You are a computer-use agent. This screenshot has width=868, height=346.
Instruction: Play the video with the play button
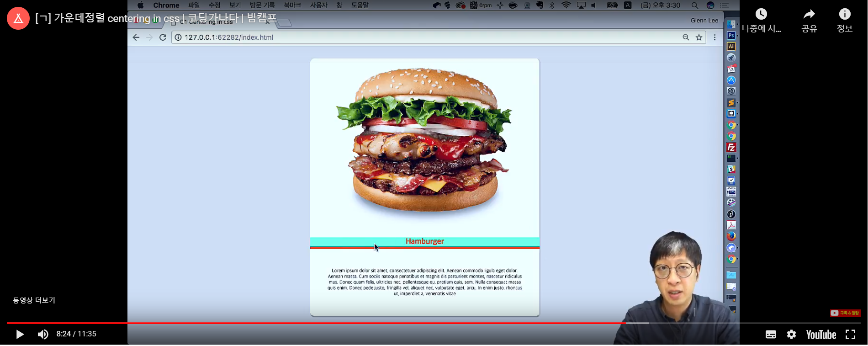(x=20, y=334)
